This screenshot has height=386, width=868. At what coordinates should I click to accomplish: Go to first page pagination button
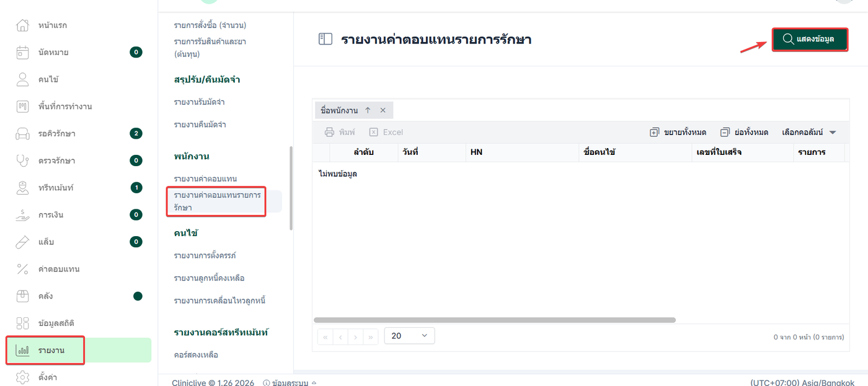pyautogui.click(x=325, y=337)
